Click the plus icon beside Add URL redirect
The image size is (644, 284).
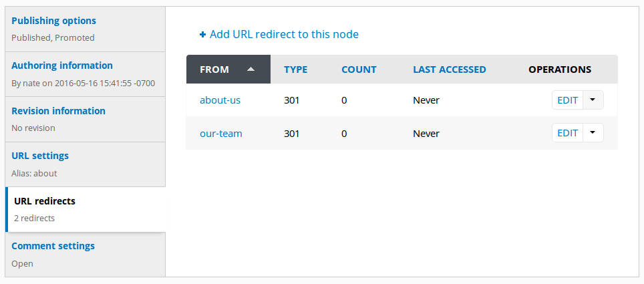point(202,35)
